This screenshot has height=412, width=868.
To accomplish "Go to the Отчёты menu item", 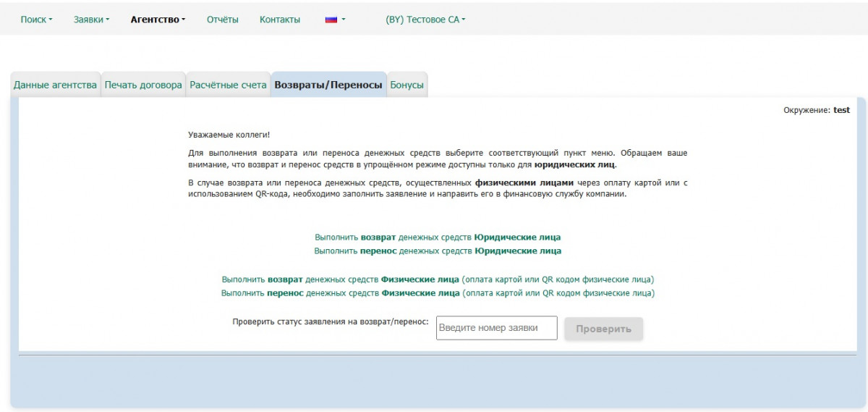I will coord(222,20).
